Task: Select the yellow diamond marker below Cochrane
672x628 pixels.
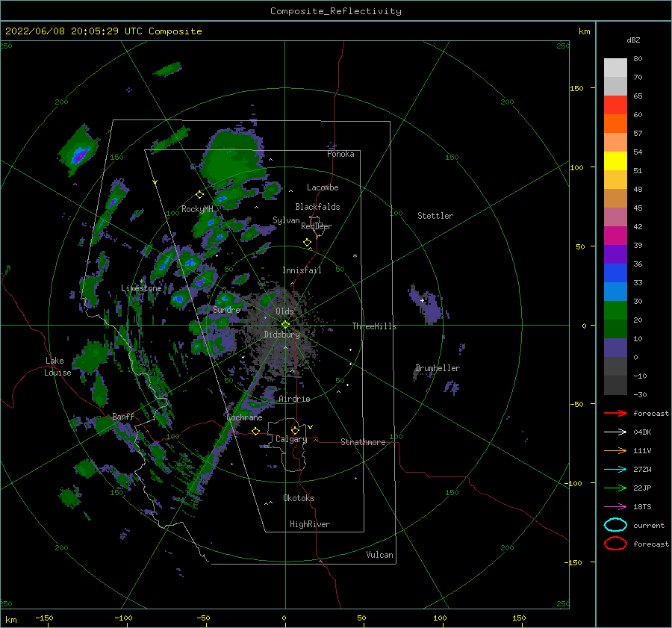Action: [255, 431]
